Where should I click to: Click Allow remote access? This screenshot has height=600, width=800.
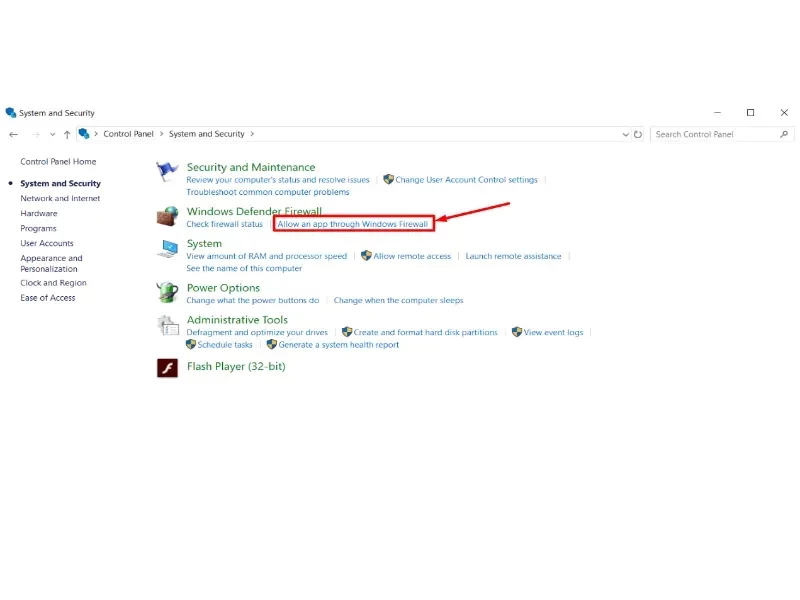(x=412, y=256)
